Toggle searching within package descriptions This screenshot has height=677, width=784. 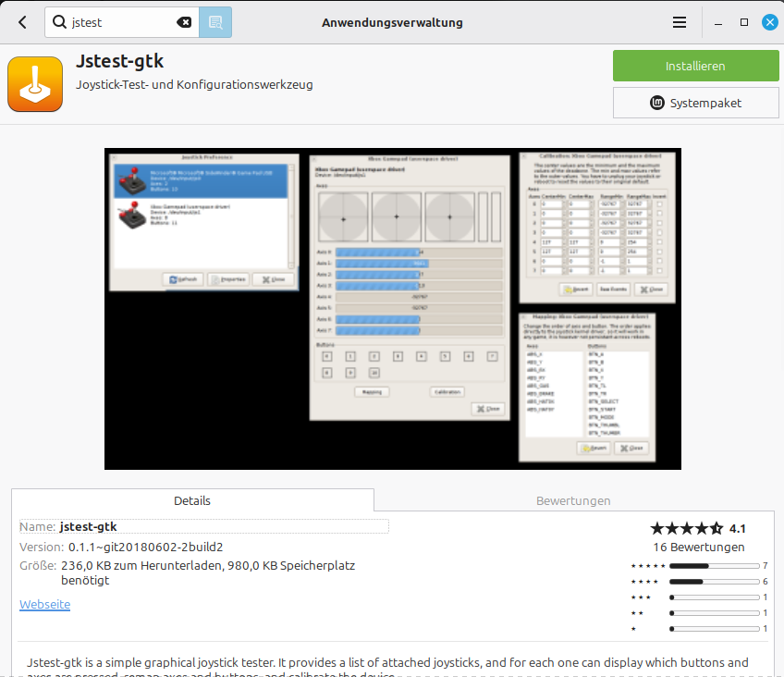click(x=214, y=22)
